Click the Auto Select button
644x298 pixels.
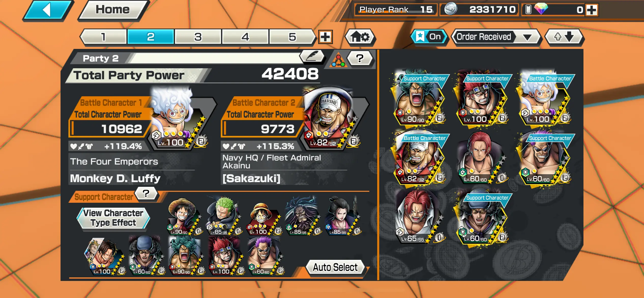point(335,267)
